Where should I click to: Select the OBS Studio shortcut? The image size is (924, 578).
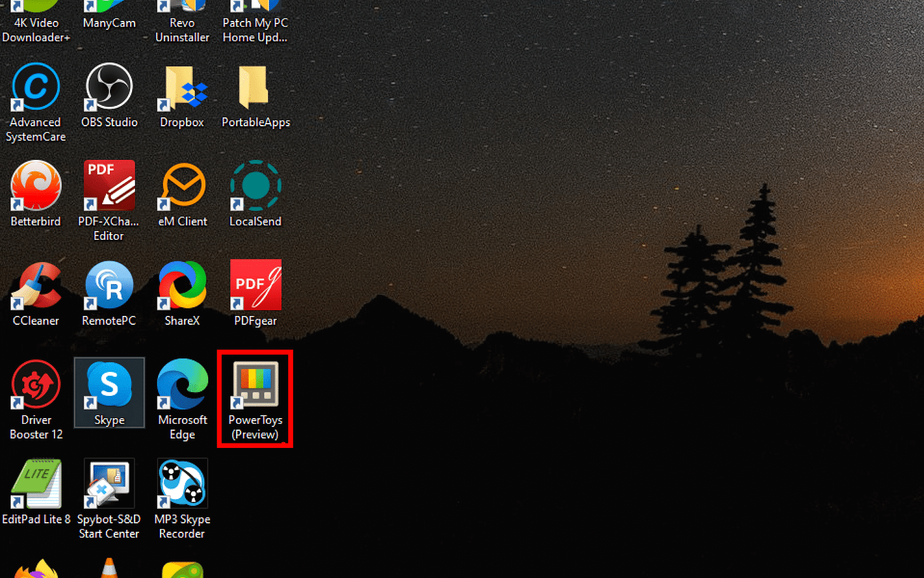[x=109, y=95]
